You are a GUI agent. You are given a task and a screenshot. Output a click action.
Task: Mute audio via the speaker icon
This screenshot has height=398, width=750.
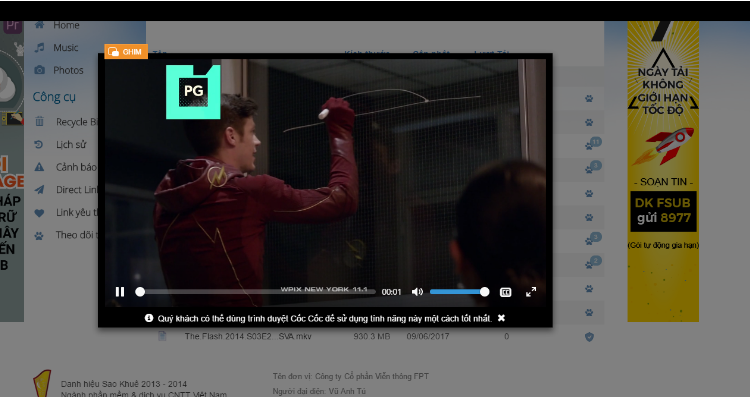click(417, 292)
